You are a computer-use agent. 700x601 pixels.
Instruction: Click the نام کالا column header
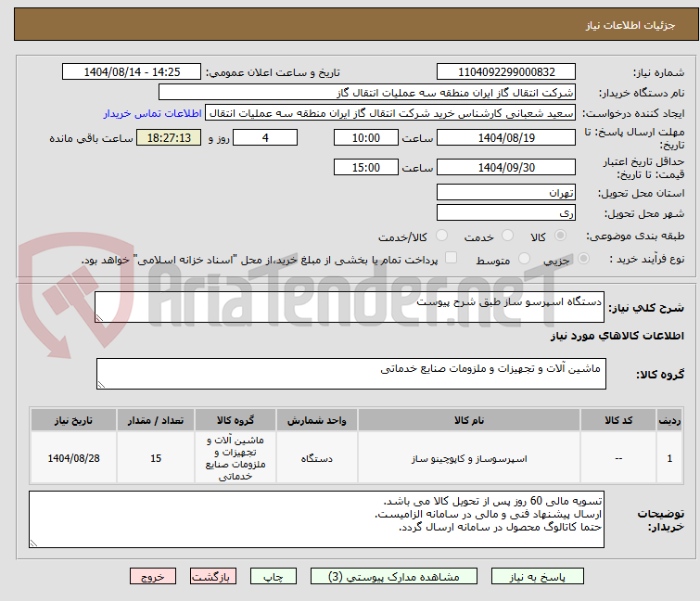click(469, 420)
